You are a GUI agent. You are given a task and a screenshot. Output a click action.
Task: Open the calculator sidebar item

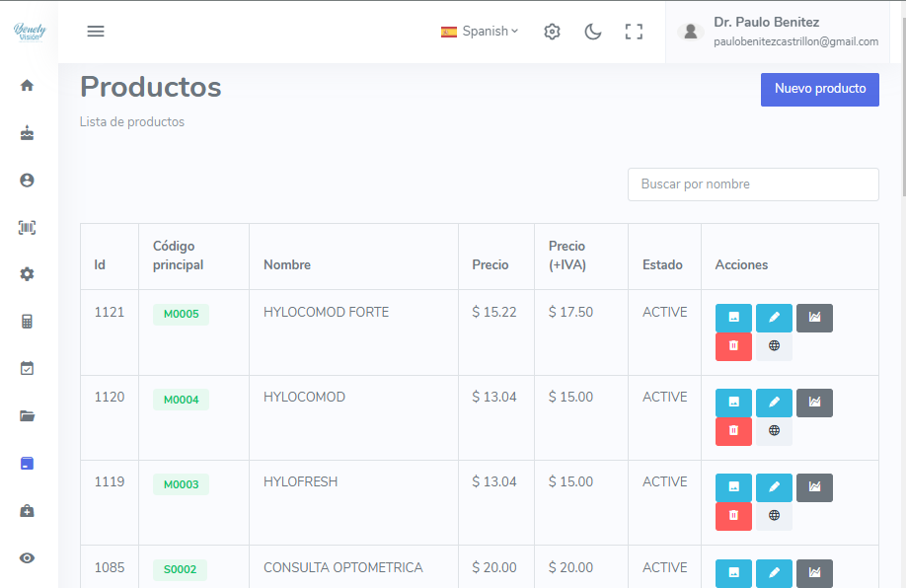[x=28, y=322]
